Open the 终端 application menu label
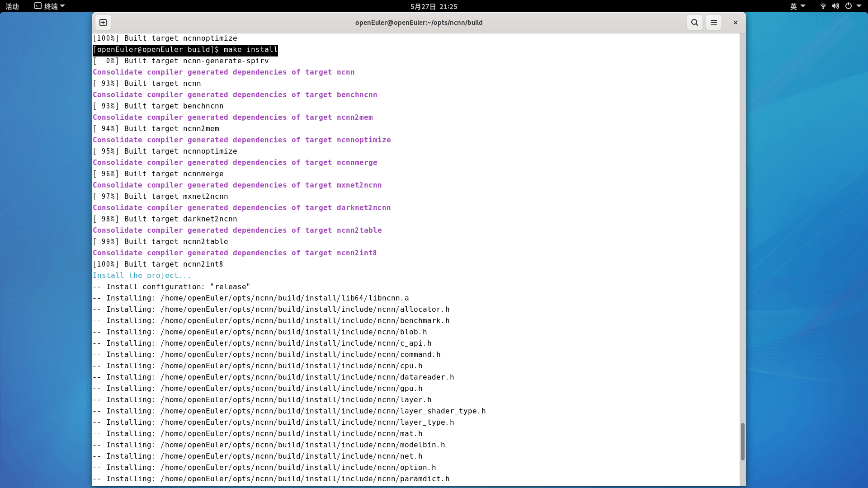Screen dimensions: 868x488 click(x=51, y=6)
